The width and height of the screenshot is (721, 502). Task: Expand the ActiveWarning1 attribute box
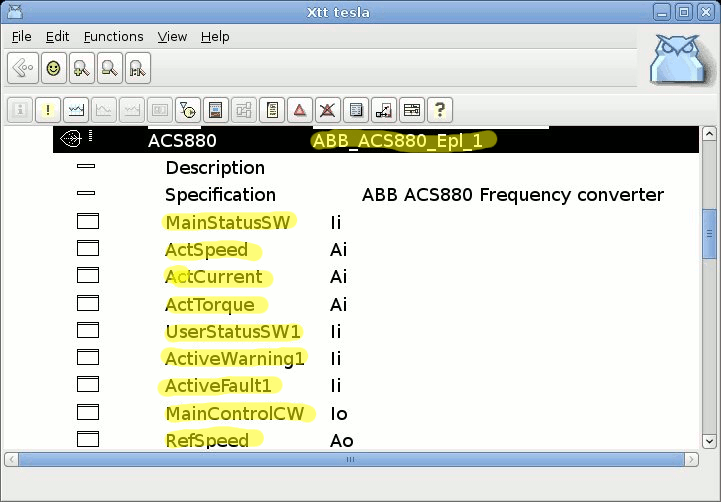[x=88, y=357]
